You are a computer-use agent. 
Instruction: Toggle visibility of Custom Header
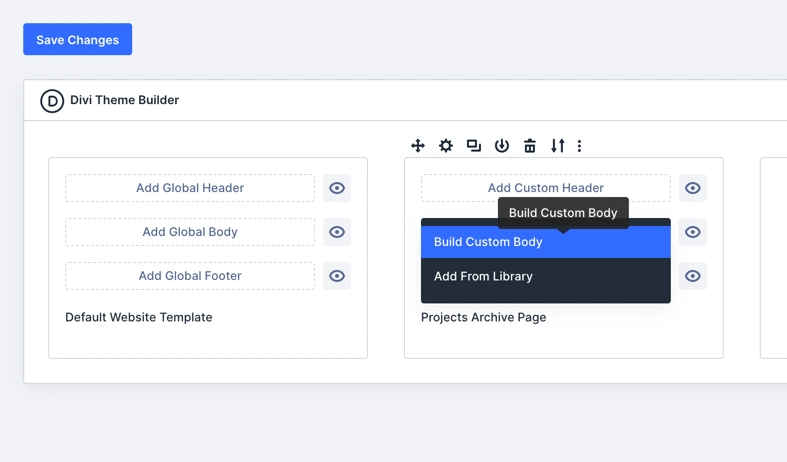pos(693,188)
